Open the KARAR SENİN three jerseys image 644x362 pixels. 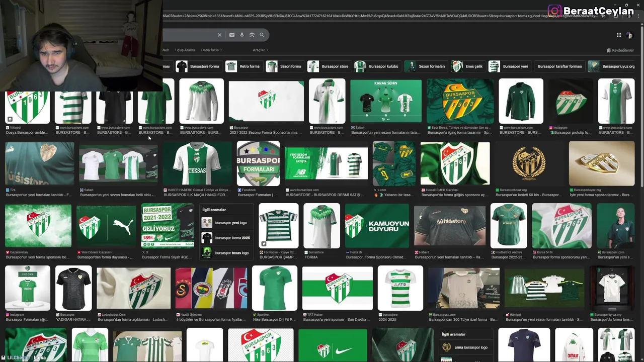[x=386, y=101]
